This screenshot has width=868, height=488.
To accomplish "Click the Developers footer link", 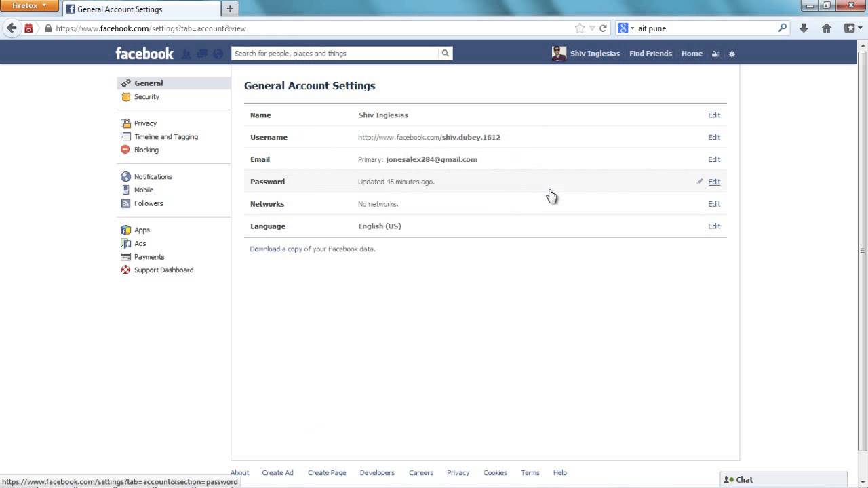I will 377,473.
